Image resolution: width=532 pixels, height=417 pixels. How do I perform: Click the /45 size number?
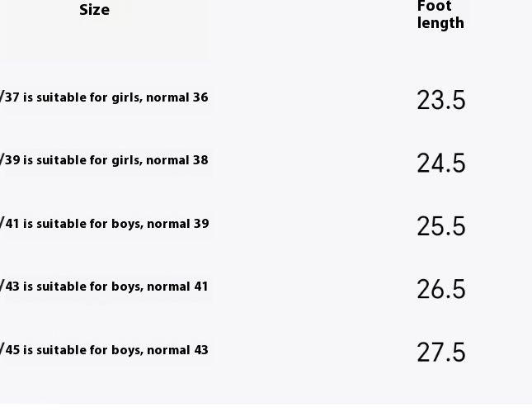pyautogui.click(x=10, y=350)
